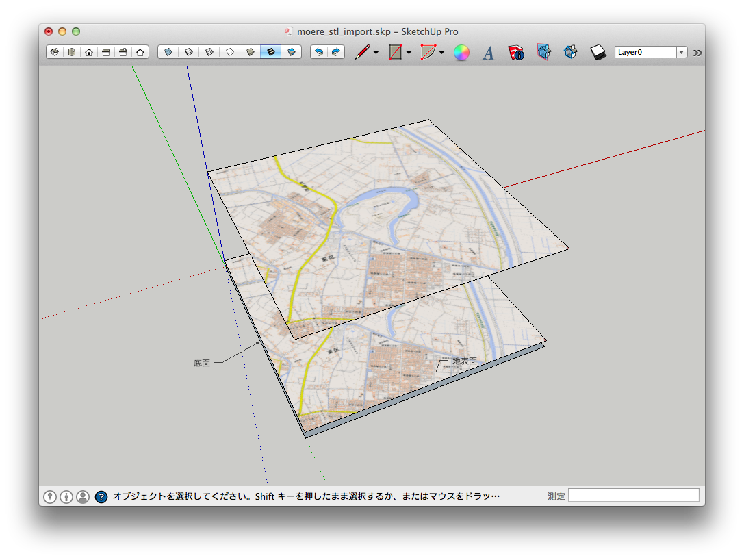Open the color wheel picker
744x560 pixels.
click(462, 53)
